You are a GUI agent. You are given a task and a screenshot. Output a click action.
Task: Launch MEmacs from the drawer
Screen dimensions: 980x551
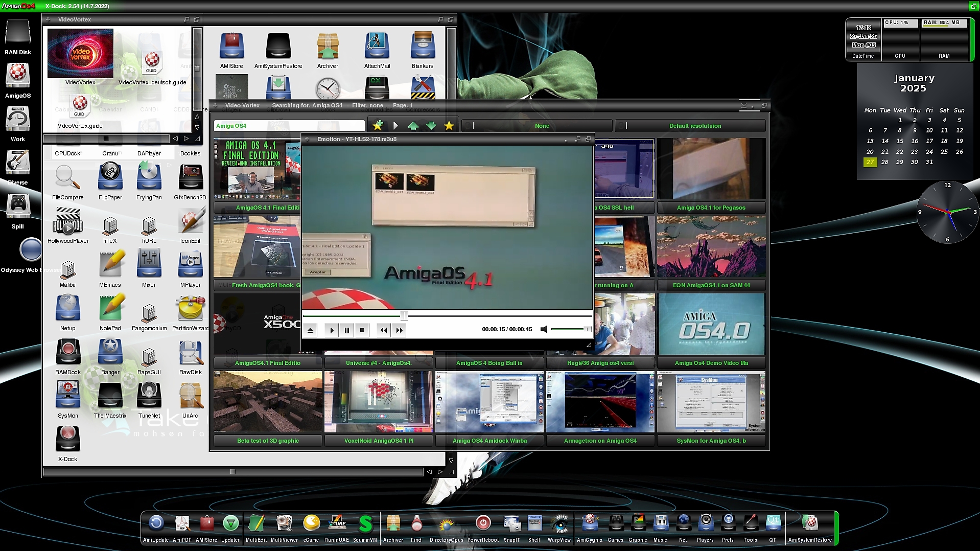(x=110, y=264)
